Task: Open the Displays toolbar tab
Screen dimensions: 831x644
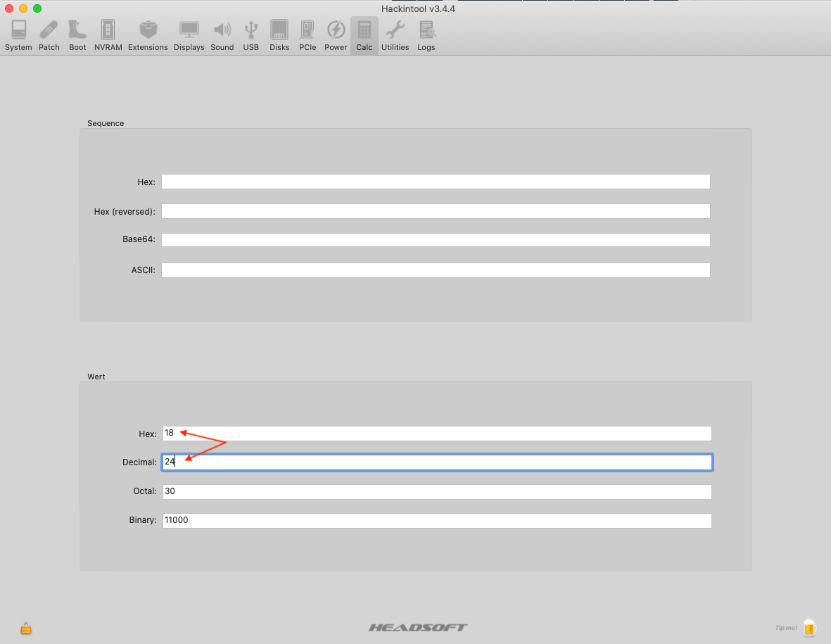Action: click(x=189, y=35)
